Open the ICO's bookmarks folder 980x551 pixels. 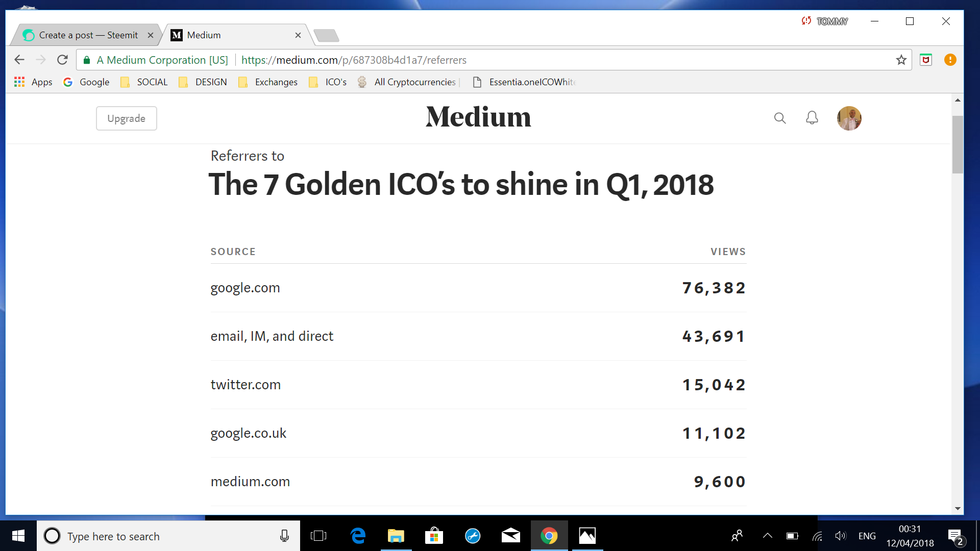click(x=328, y=82)
